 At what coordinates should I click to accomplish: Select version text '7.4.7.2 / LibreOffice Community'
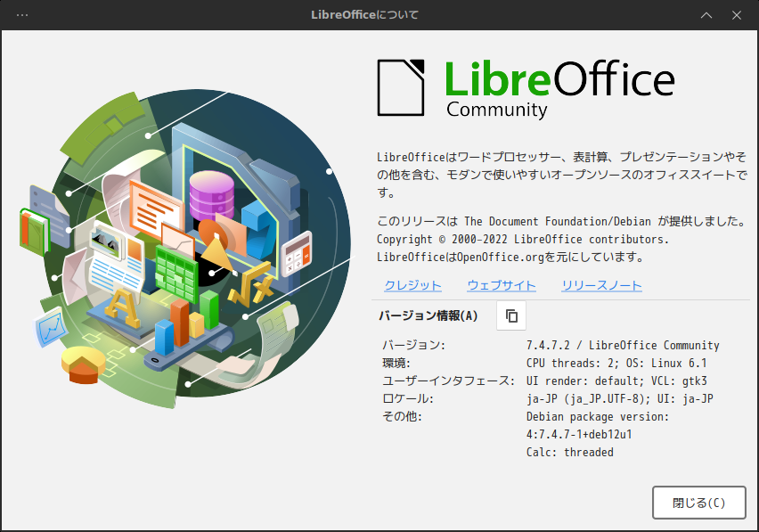point(623,345)
